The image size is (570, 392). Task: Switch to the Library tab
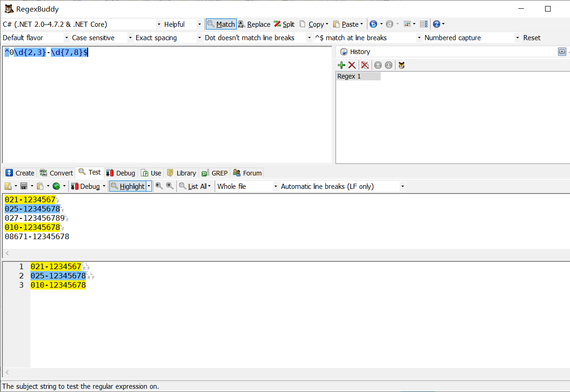[x=181, y=173]
